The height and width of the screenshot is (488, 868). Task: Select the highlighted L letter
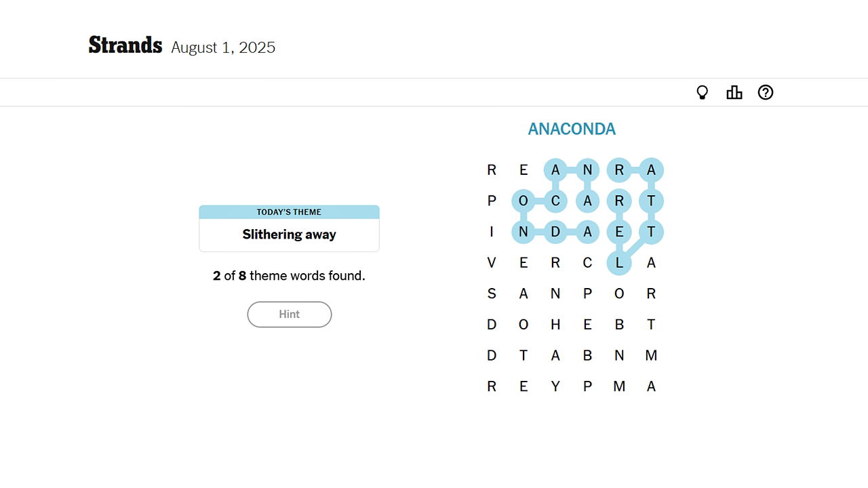[619, 263]
